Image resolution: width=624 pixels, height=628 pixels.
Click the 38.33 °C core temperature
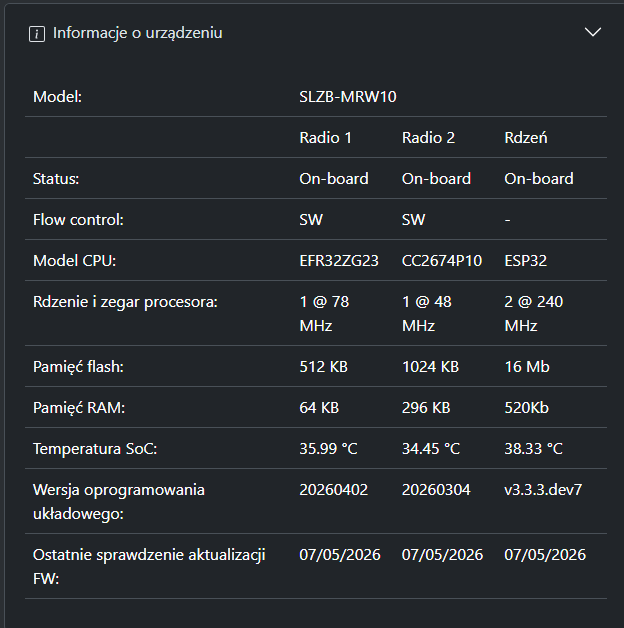tap(533, 449)
